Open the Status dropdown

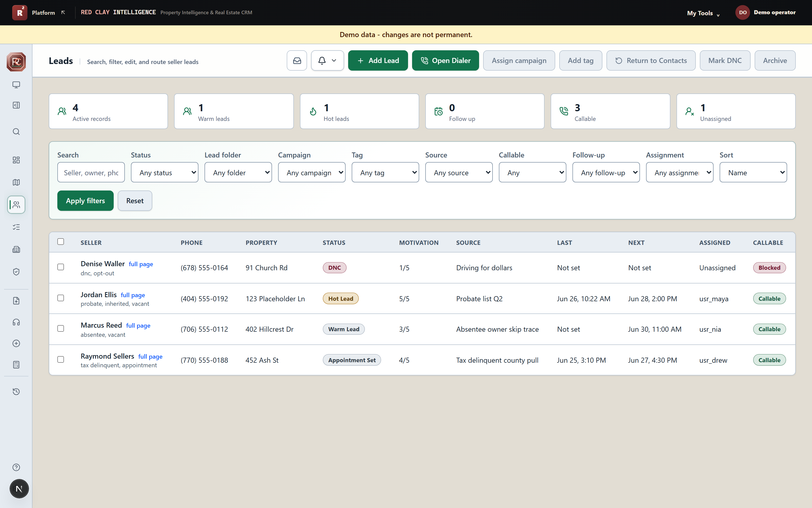pos(164,172)
